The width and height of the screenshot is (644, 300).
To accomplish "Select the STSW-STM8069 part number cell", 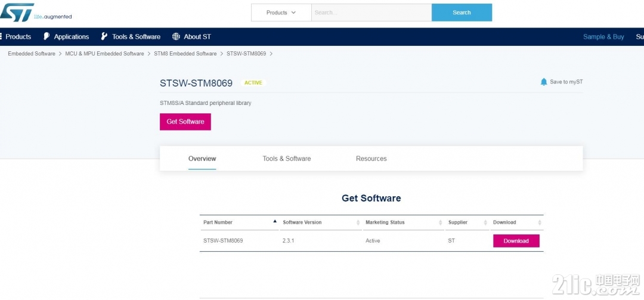I will (x=223, y=241).
